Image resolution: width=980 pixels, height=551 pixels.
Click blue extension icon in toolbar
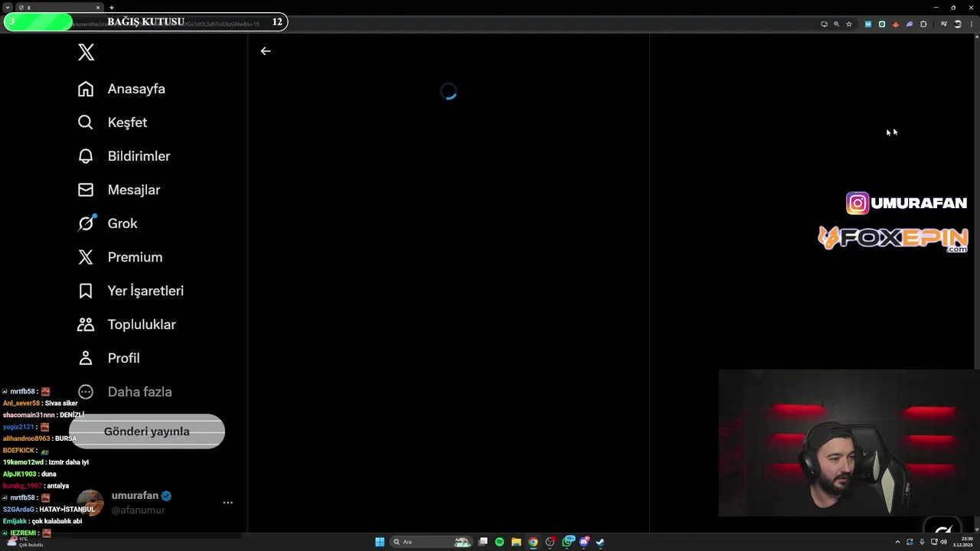click(x=868, y=24)
